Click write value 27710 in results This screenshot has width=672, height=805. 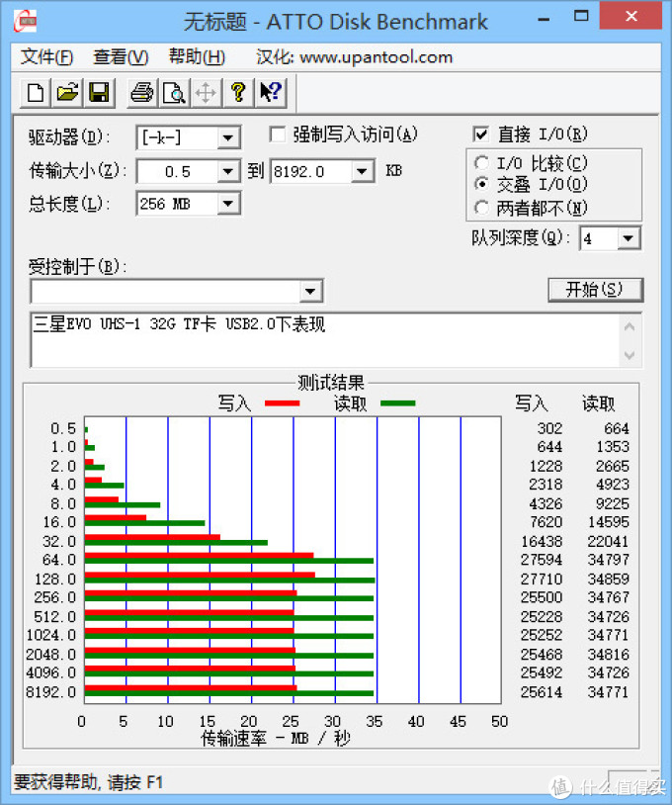pos(542,580)
